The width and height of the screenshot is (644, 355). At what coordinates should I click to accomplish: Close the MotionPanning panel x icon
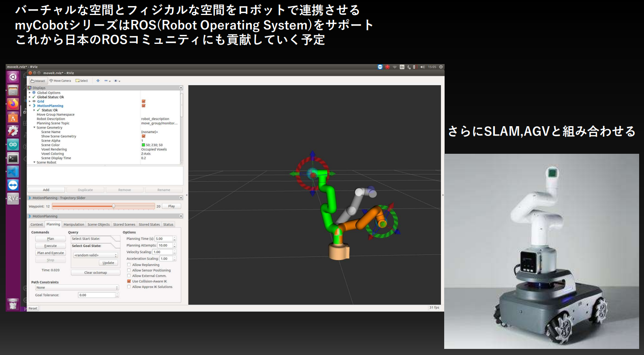tap(181, 216)
